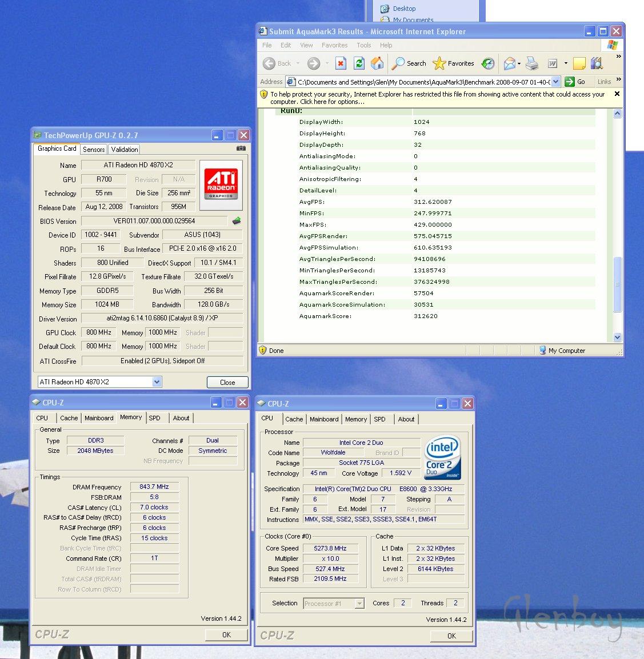Open the address bar dropdown list
Viewport: 644px width, 659px height.
pyautogui.click(x=554, y=82)
